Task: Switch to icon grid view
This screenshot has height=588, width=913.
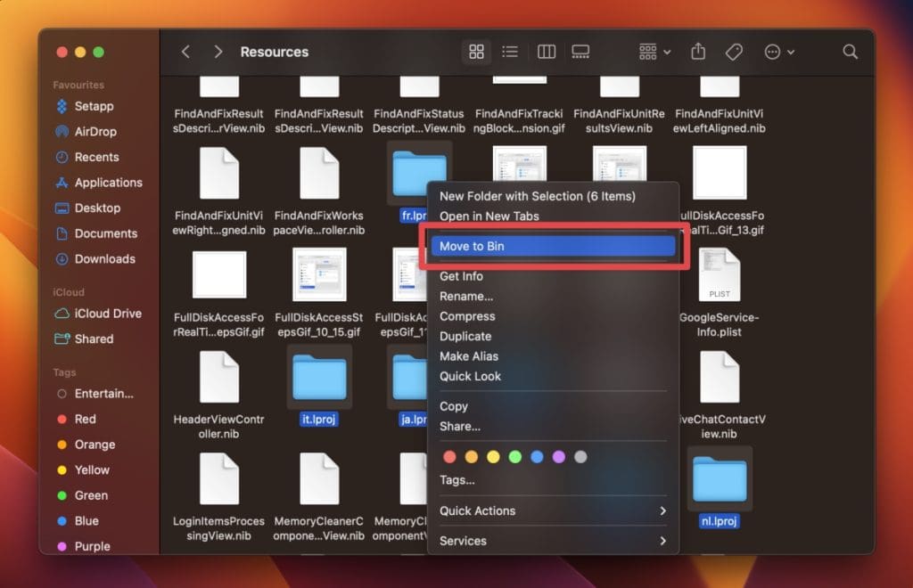Action: coord(476,52)
